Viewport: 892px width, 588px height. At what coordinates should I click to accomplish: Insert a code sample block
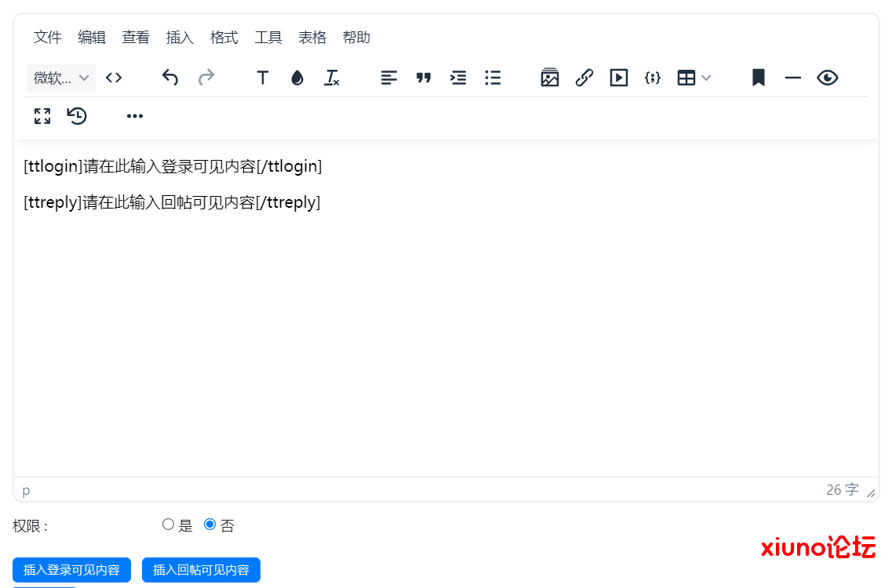[653, 78]
